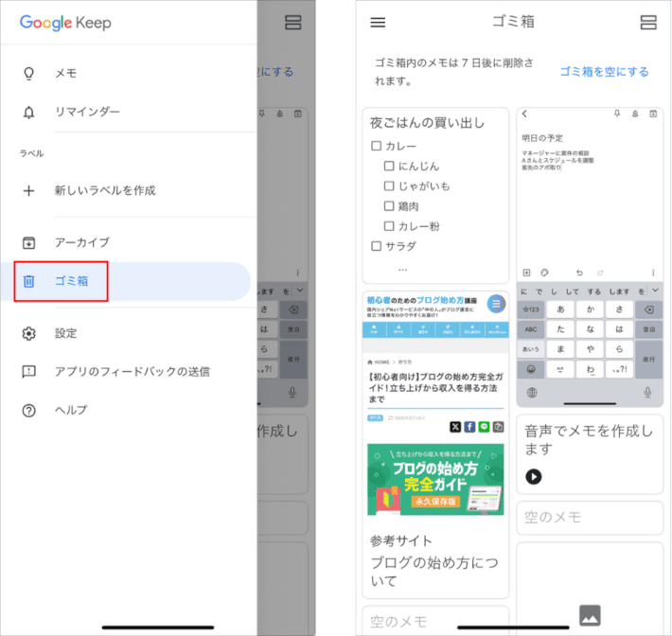This screenshot has height=636, width=672.
Task: Expand the list via the ellipsis
Action: [x=402, y=269]
